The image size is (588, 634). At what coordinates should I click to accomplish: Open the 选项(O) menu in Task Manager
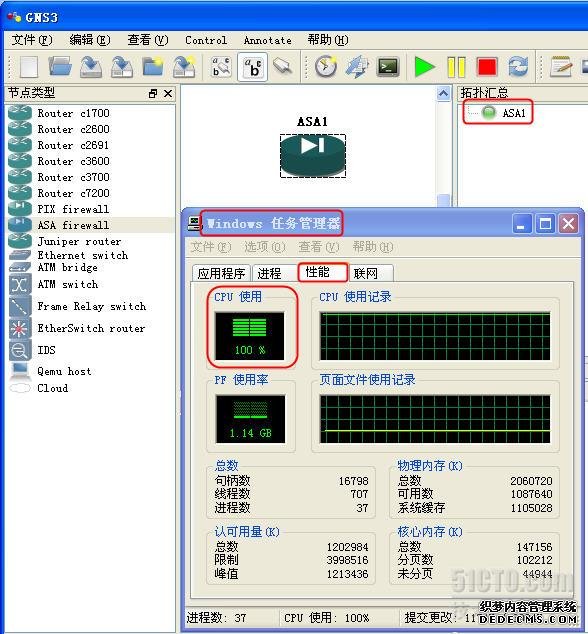[264, 247]
